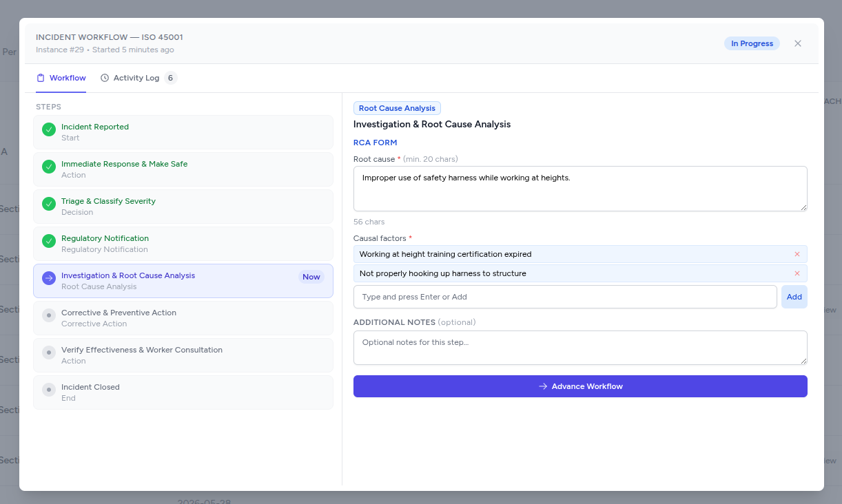Select Verify Effectiveness & Worker Consultation step
Image resolution: width=842 pixels, height=504 pixels.
183,355
